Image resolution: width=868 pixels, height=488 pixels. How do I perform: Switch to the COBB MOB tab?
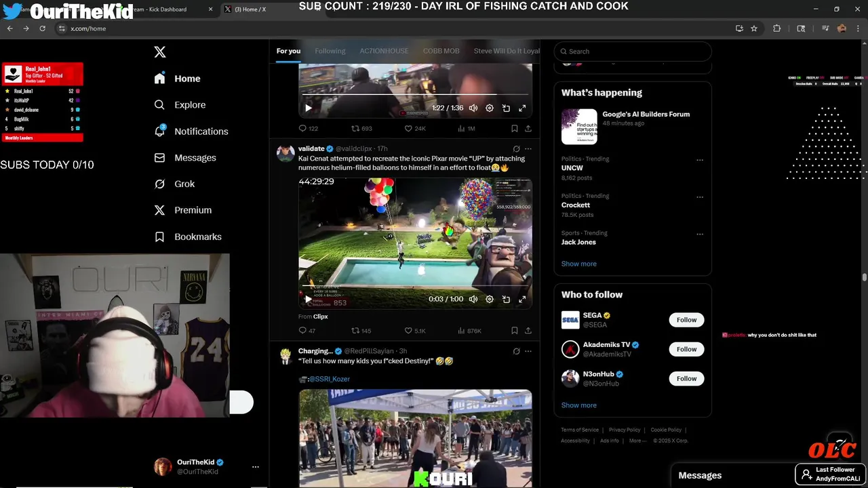pos(441,51)
